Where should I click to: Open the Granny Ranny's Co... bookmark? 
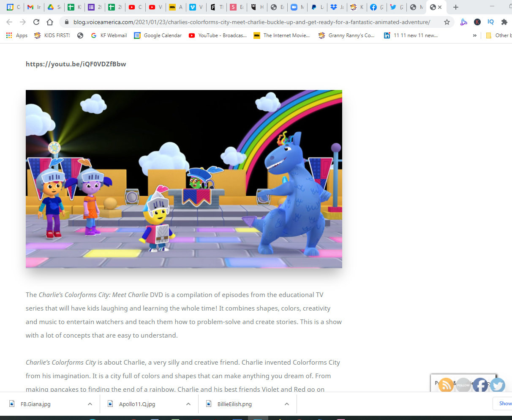click(347, 35)
